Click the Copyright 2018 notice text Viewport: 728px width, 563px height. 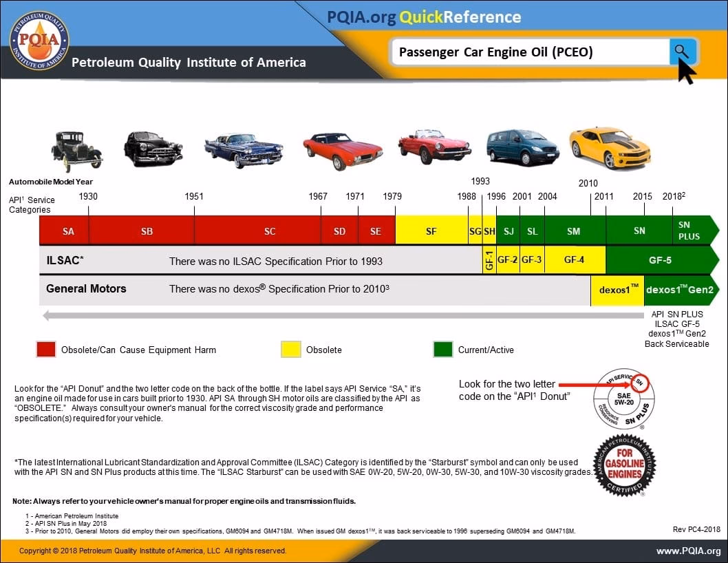[152, 551]
